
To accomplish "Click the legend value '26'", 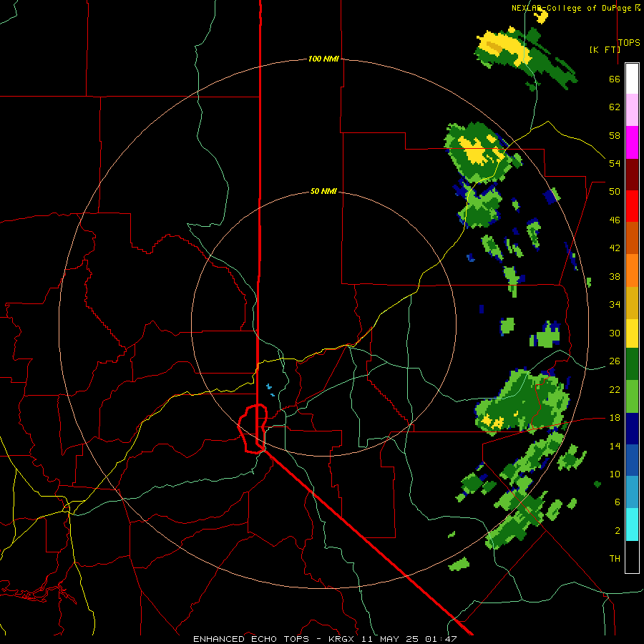I will click(x=615, y=361).
